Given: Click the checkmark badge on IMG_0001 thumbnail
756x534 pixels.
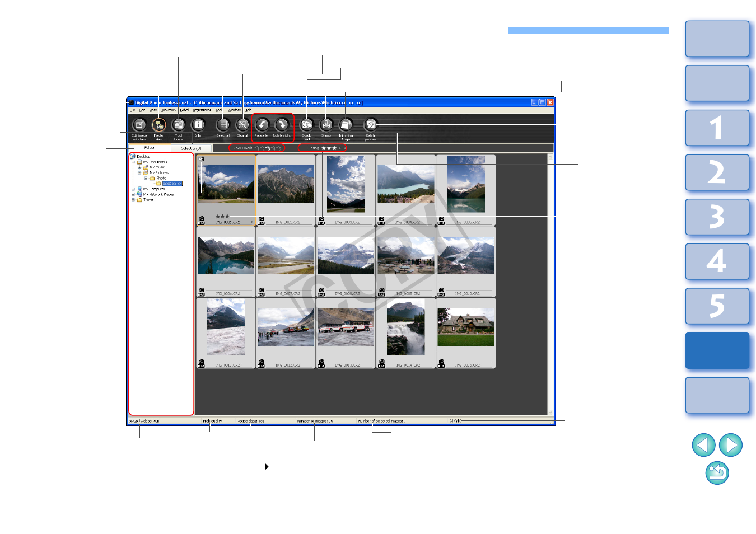Looking at the screenshot, I should coord(202,159).
